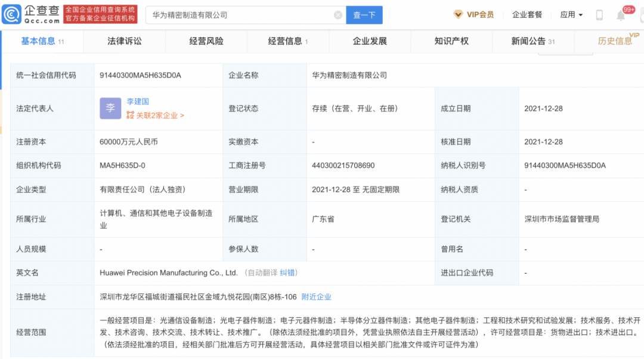Image resolution: width=644 pixels, height=359 pixels.
Task: Click the 实缴资本 label
Action: click(243, 142)
